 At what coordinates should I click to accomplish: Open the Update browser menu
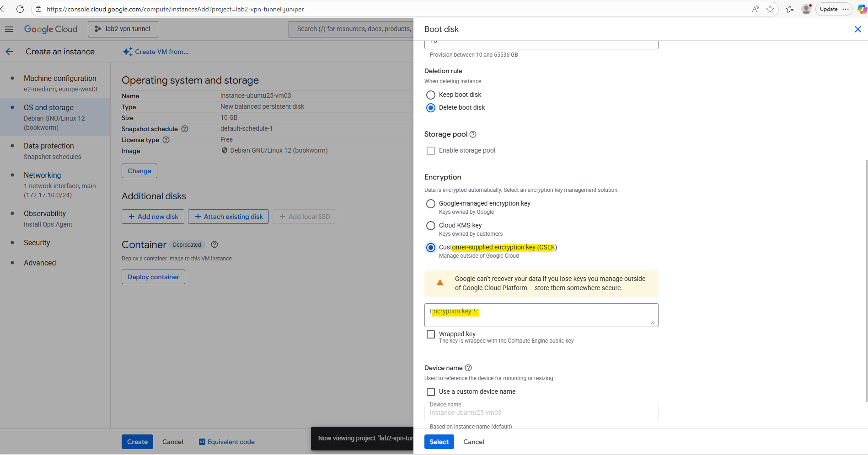834,9
